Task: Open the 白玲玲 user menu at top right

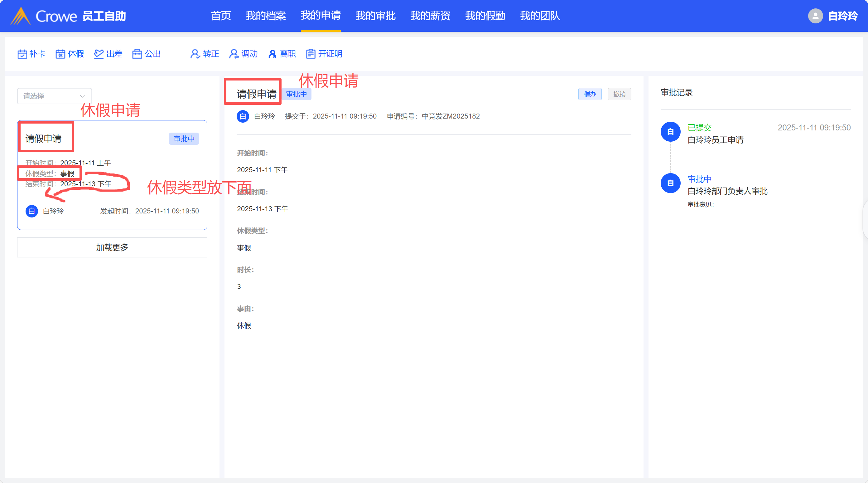Action: coord(842,16)
